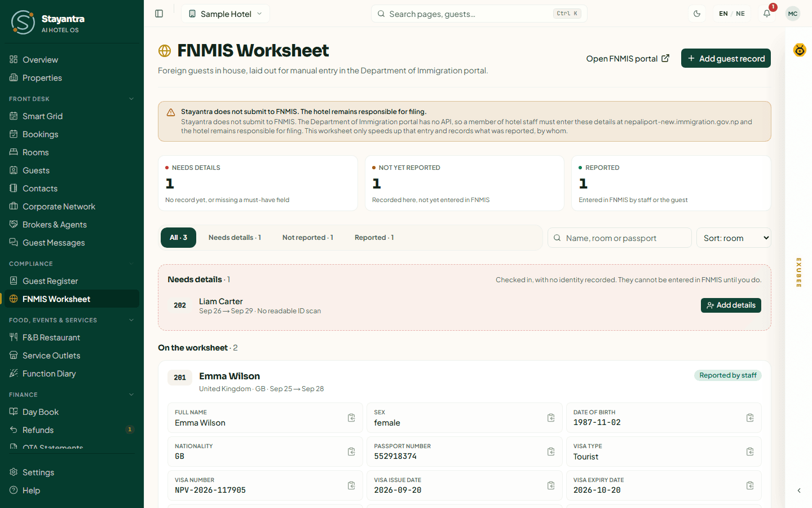Focus the Name, room or passport search
The width and height of the screenshot is (812, 508).
point(619,238)
